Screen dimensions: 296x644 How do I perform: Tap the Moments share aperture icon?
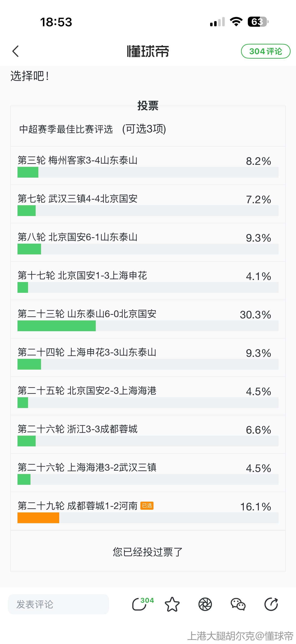tap(205, 604)
